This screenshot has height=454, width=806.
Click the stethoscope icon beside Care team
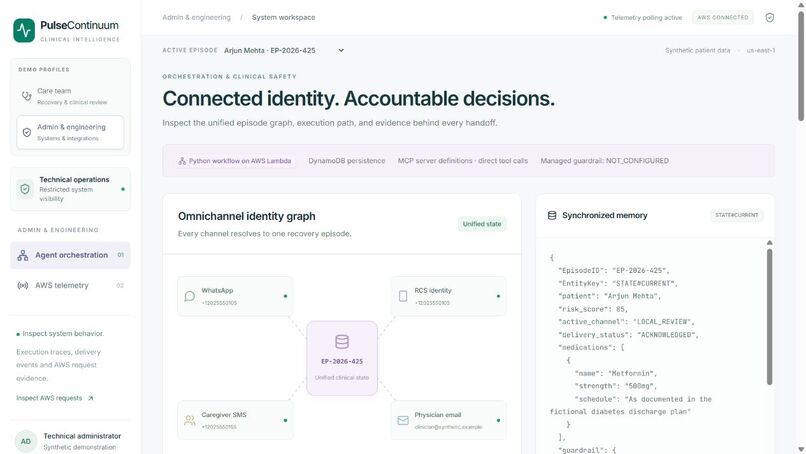pos(26,96)
